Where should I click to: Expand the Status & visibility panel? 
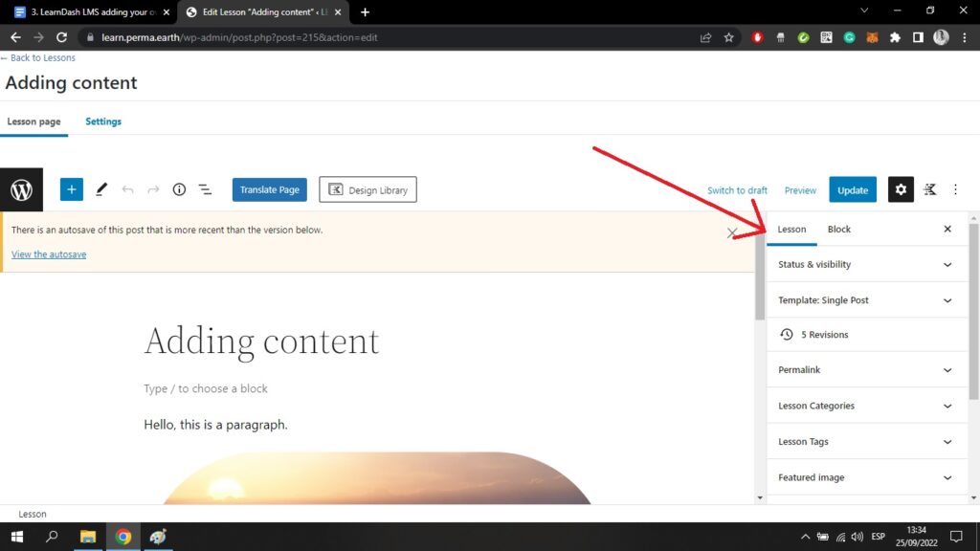coord(867,264)
